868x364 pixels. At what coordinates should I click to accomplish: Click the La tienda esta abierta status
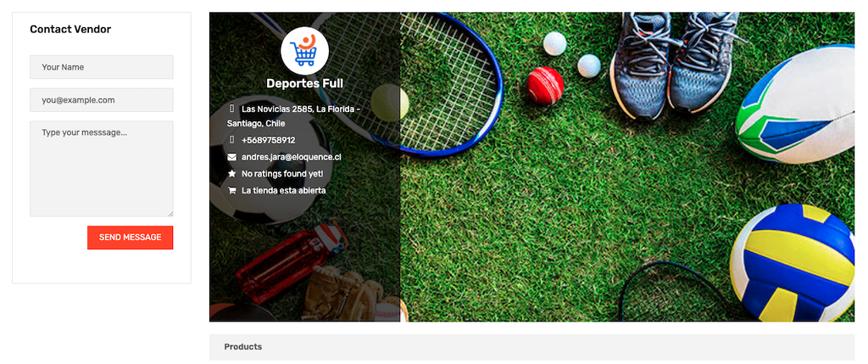[x=283, y=191]
